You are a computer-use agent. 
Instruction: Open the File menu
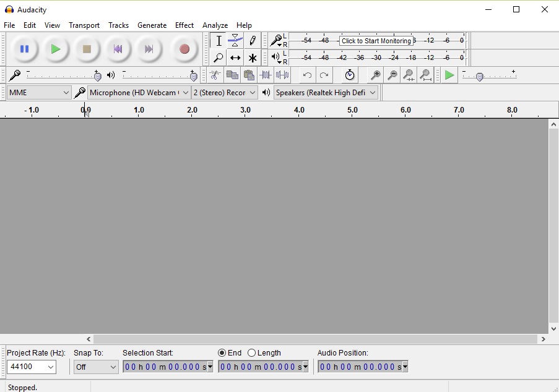pyautogui.click(x=9, y=25)
